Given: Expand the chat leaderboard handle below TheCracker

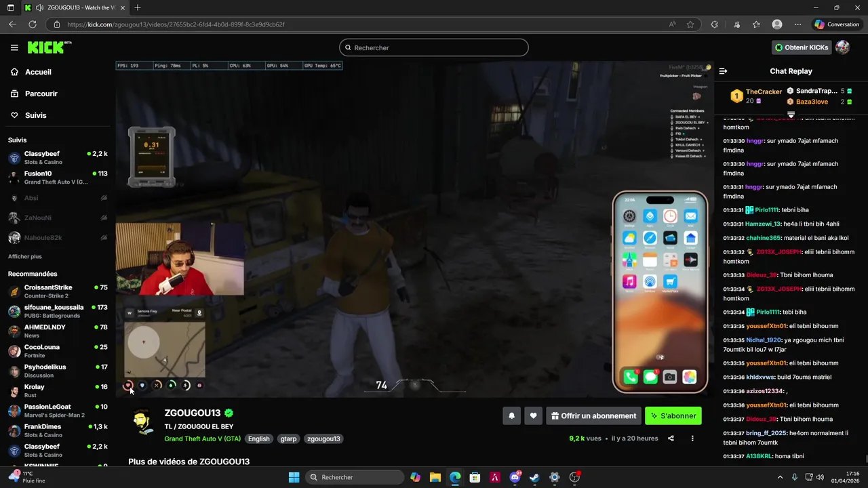Looking at the screenshot, I should [791, 115].
